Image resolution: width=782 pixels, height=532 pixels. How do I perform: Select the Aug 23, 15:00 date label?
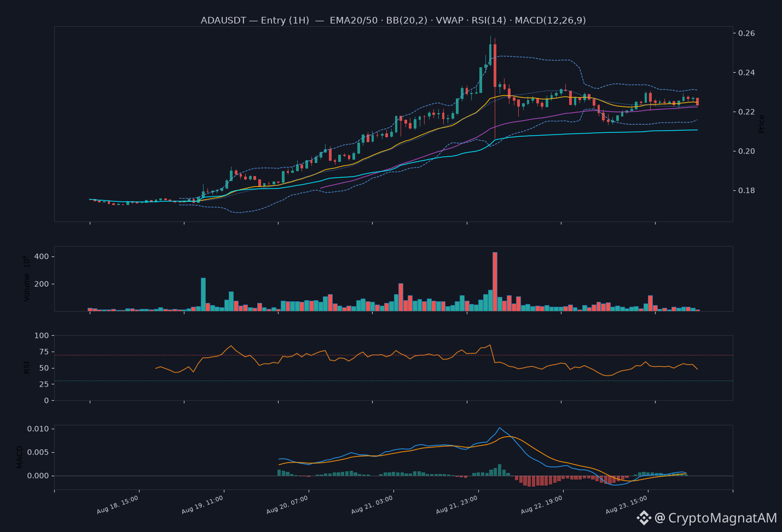tap(627, 505)
